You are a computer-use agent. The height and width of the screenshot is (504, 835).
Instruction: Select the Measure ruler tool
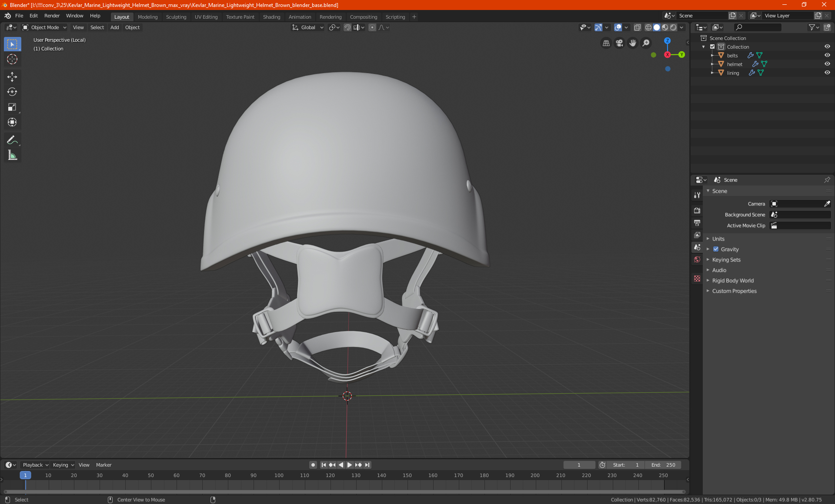12,155
